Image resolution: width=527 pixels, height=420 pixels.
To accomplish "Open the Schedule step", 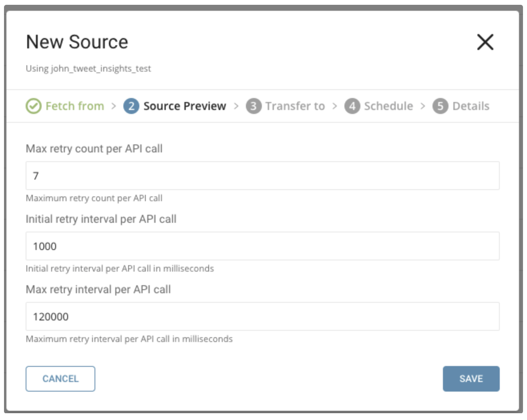I will tap(388, 106).
